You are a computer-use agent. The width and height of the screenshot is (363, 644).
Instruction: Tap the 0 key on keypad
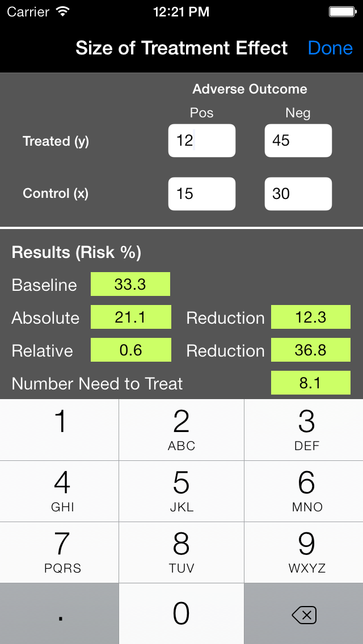coord(181,613)
